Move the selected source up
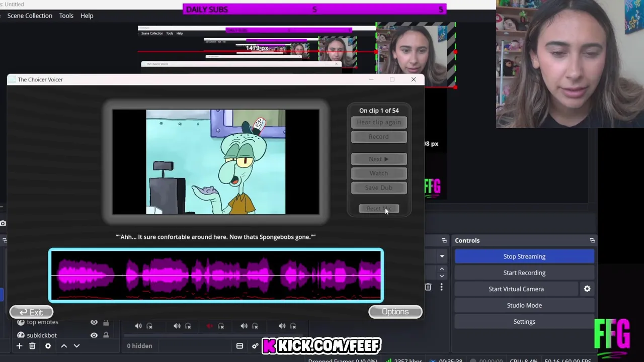 pos(64,346)
